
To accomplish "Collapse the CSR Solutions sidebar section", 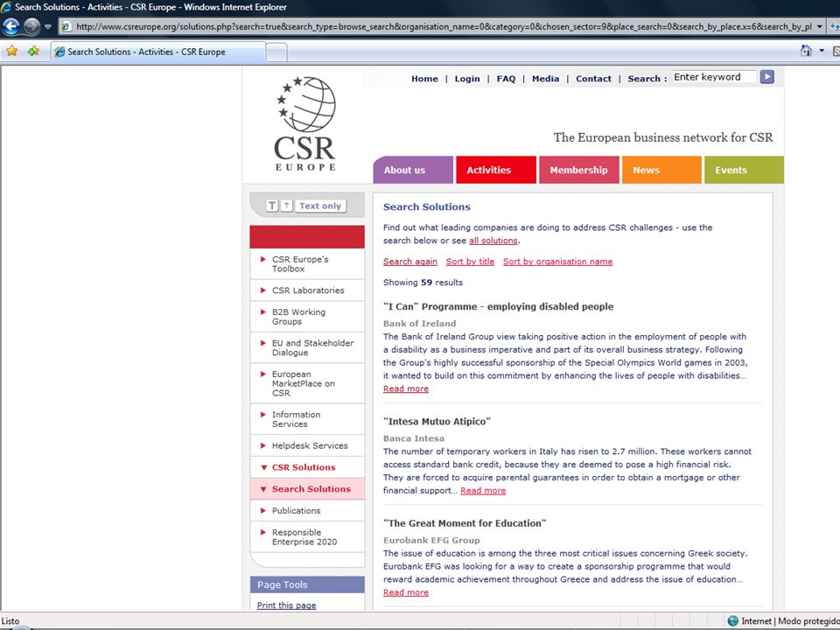I will point(307,467).
